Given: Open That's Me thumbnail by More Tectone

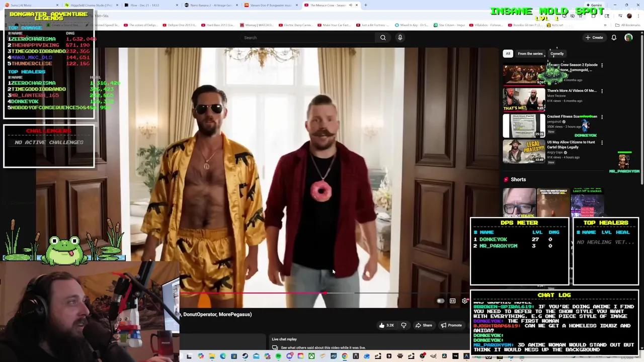Looking at the screenshot, I should (x=524, y=99).
